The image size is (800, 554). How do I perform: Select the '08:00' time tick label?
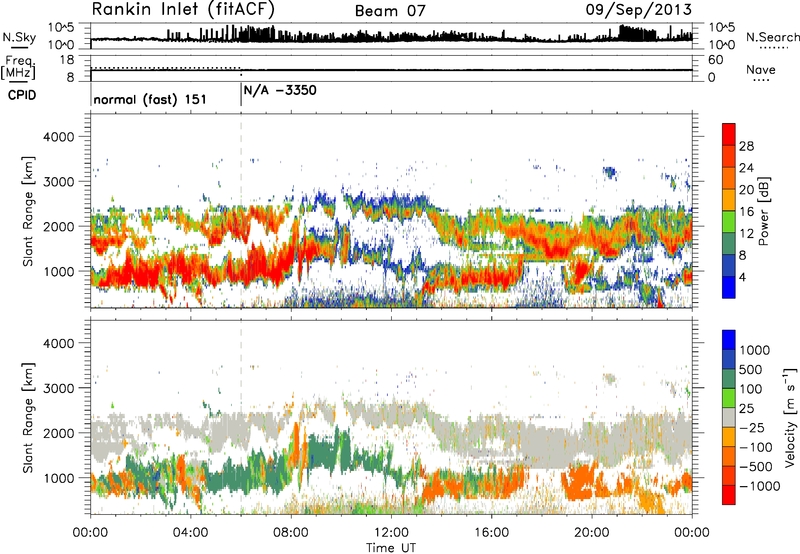(x=291, y=533)
